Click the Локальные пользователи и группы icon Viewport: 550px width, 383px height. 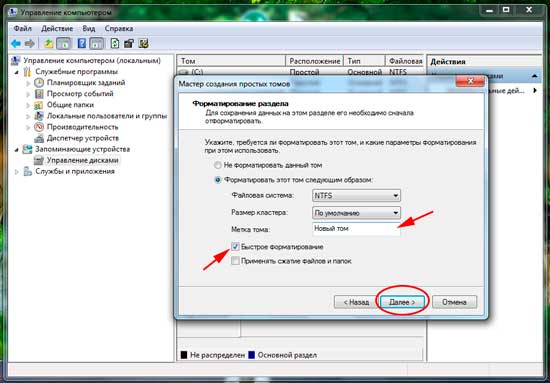(39, 116)
